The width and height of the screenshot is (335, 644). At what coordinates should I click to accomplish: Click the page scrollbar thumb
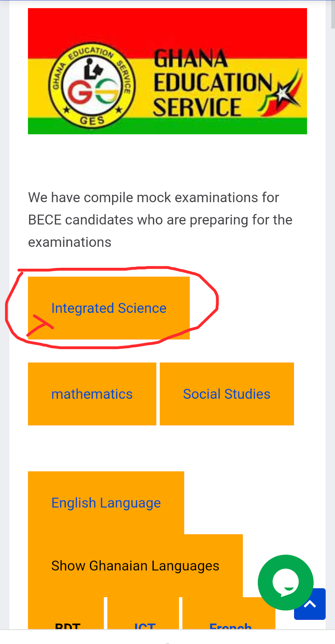coord(333,14)
